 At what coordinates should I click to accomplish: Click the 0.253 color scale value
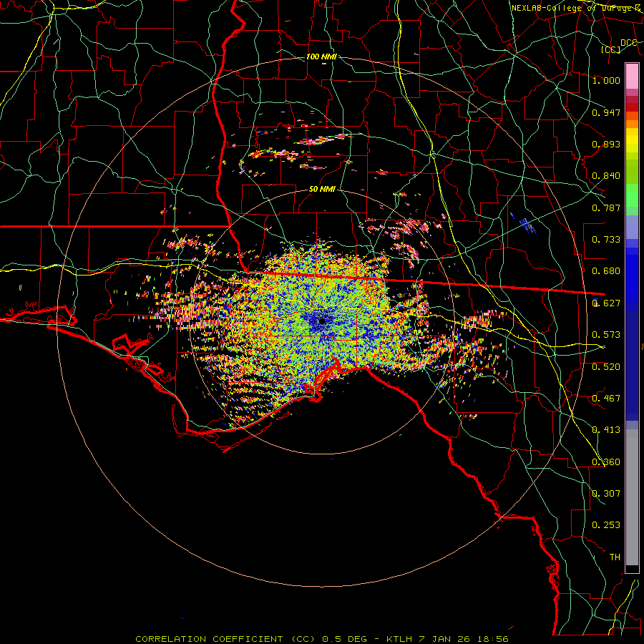(x=606, y=525)
